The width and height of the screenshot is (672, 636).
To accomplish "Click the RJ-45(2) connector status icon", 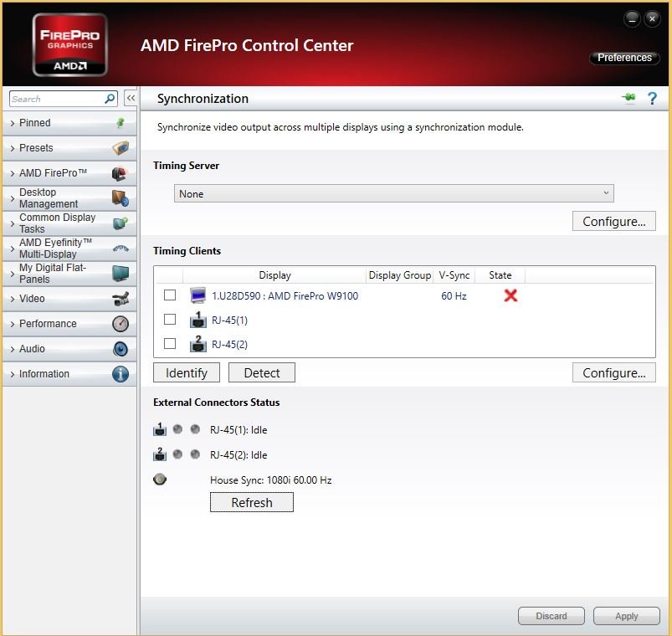I will click(160, 454).
